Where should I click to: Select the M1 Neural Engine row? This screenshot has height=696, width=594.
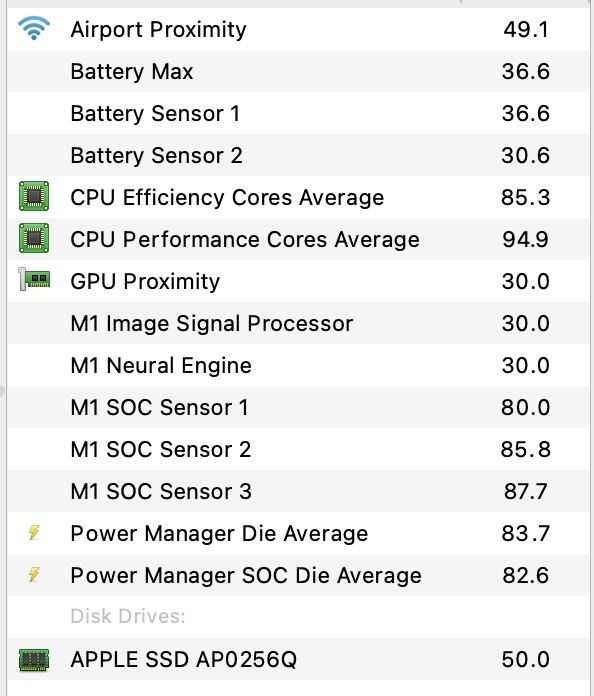(x=298, y=365)
